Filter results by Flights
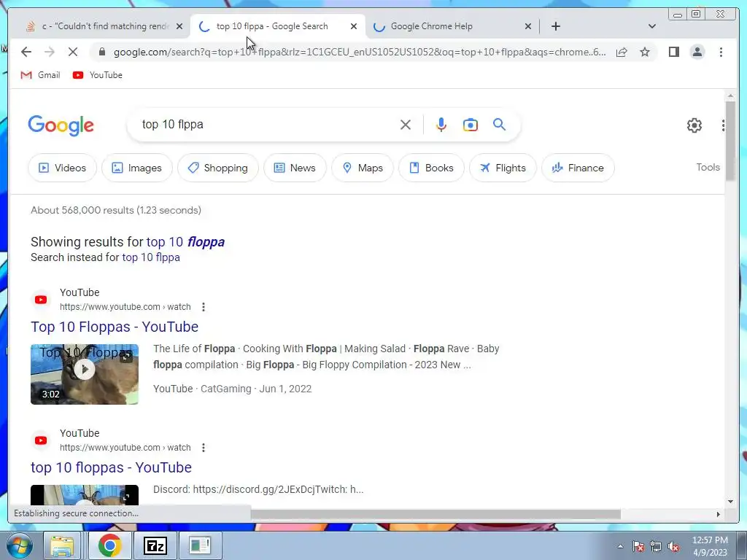This screenshot has height=560, width=747. 503,168
